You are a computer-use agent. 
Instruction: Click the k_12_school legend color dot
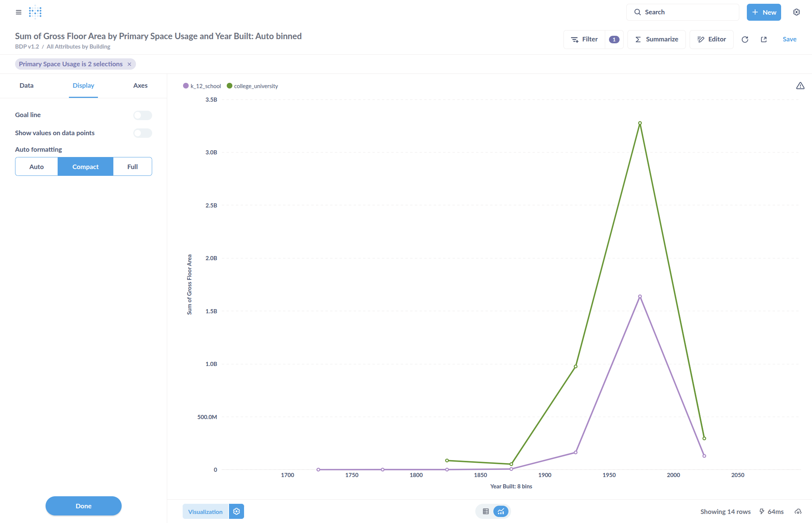click(x=186, y=86)
